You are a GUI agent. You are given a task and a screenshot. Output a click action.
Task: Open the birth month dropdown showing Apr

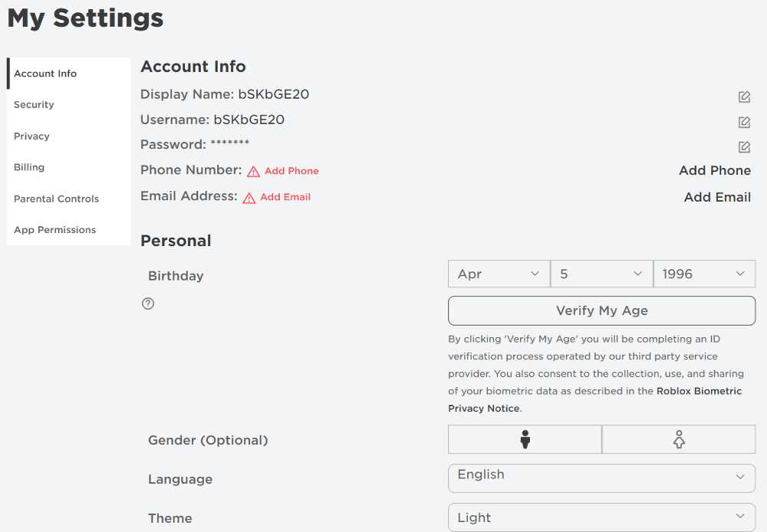pyautogui.click(x=499, y=274)
